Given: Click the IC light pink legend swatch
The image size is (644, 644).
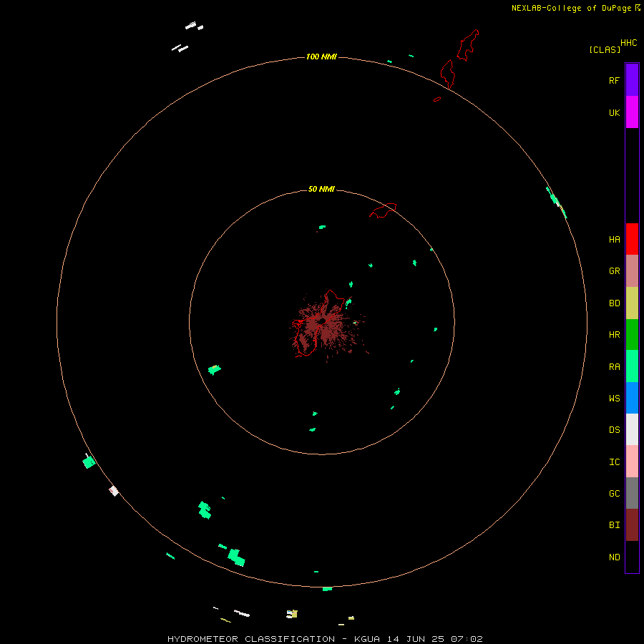Looking at the screenshot, I should [632, 462].
